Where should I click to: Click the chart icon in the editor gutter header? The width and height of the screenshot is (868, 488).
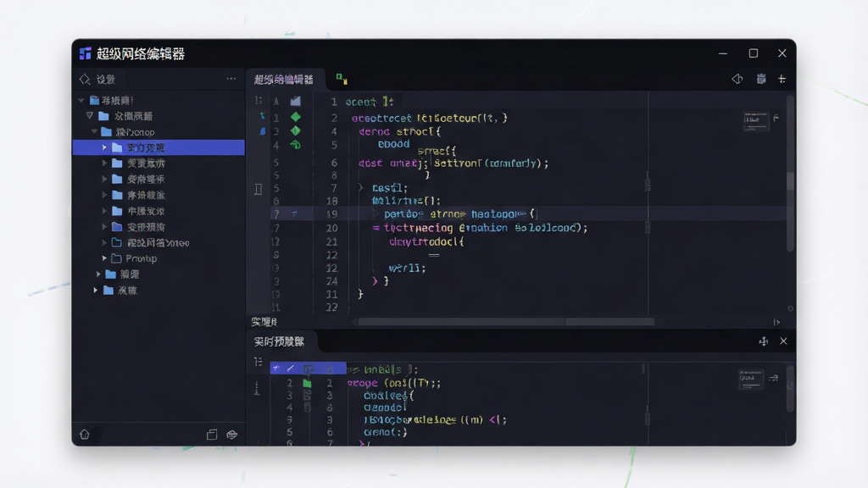point(296,101)
